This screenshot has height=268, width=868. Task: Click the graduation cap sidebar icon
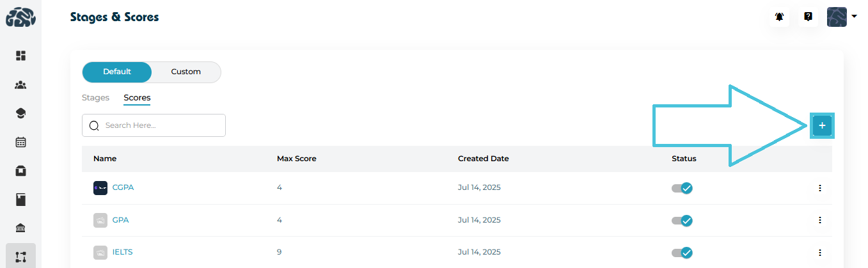(x=20, y=113)
